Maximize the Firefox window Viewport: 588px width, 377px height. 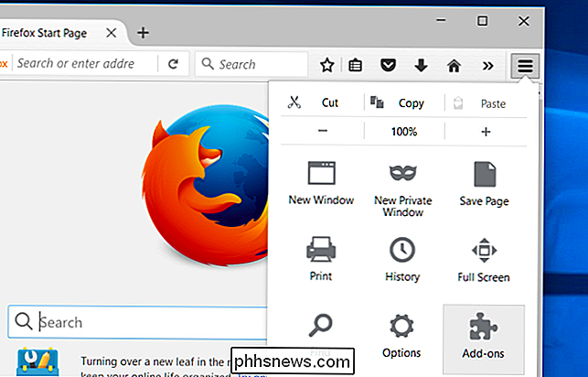click(483, 21)
